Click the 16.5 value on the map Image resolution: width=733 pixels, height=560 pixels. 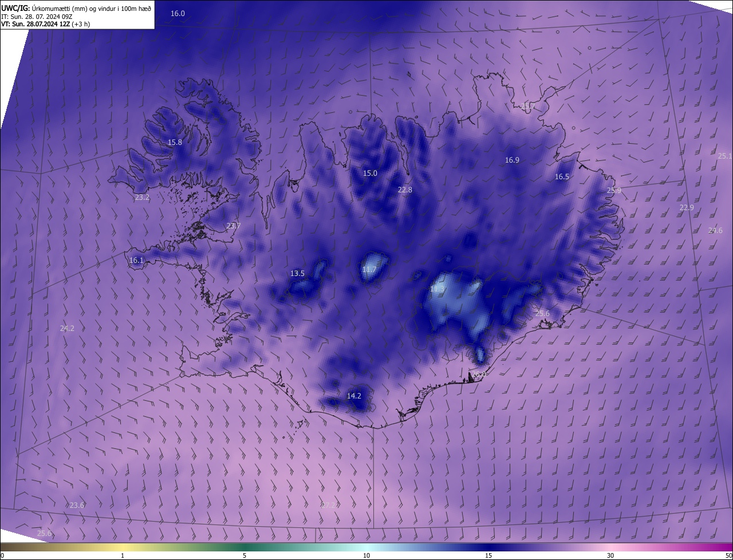562,177
